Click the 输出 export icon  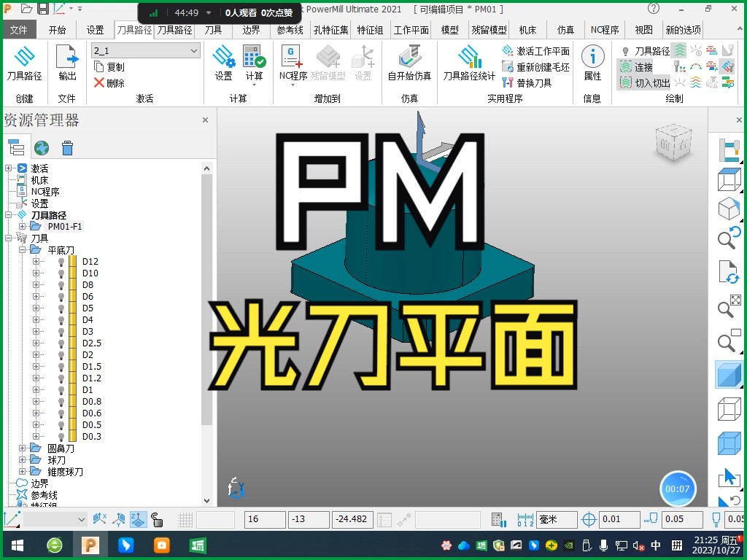pyautogui.click(x=67, y=57)
